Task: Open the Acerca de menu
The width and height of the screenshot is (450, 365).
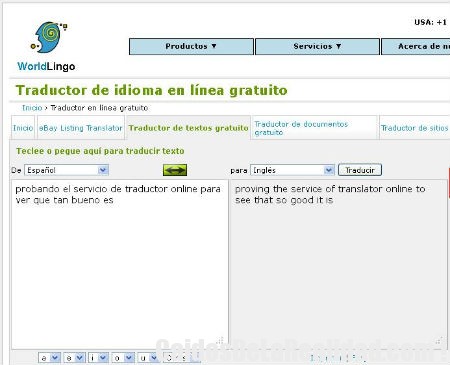Action: click(416, 46)
